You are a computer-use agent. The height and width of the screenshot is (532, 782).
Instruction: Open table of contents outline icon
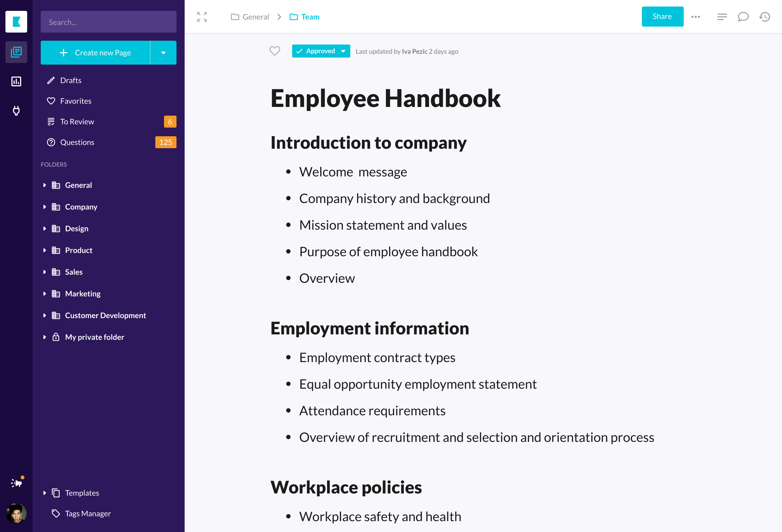[x=722, y=17]
